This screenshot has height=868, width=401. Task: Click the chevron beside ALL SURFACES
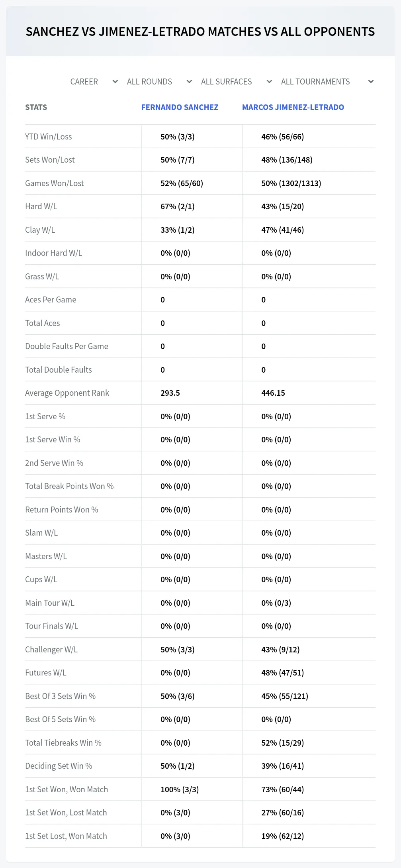[269, 82]
